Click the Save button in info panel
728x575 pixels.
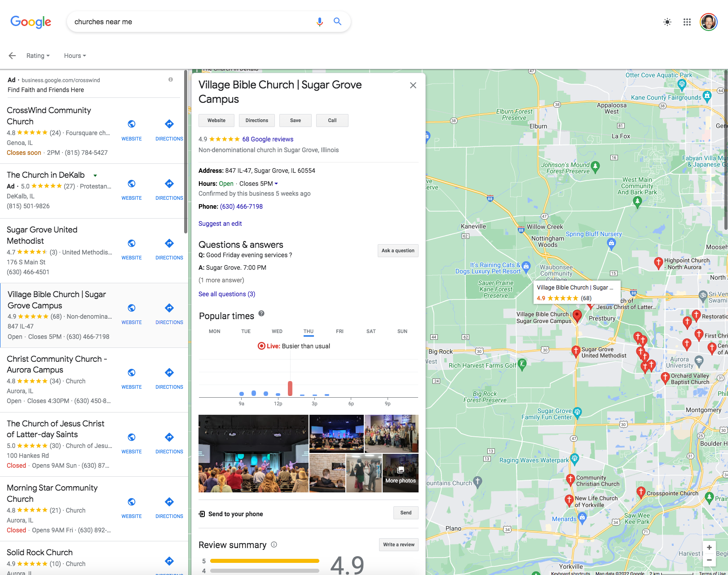(296, 120)
